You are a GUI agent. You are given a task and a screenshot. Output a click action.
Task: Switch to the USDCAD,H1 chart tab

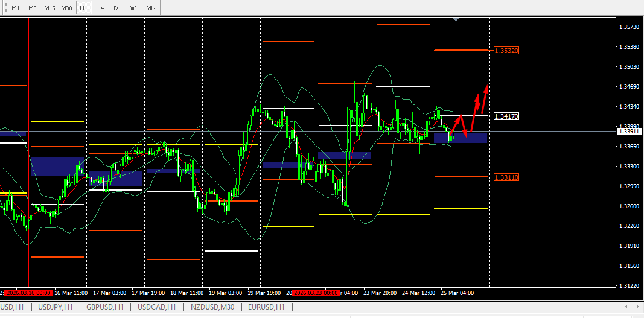point(157,307)
